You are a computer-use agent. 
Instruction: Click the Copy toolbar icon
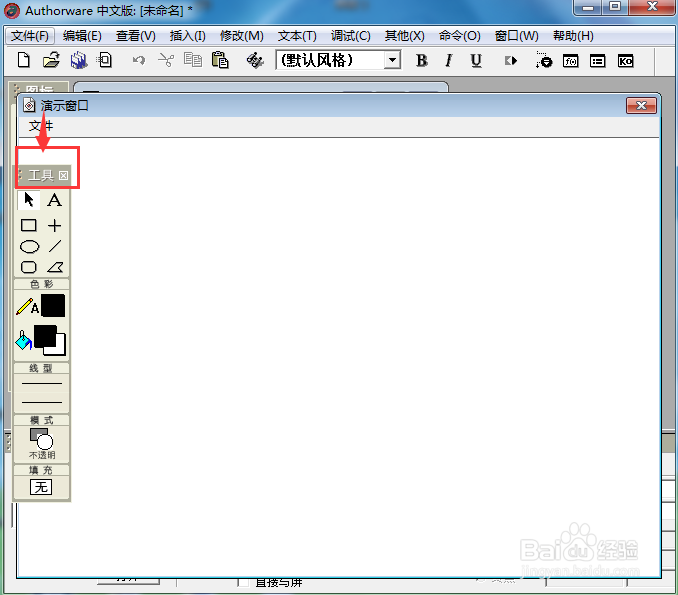193,60
